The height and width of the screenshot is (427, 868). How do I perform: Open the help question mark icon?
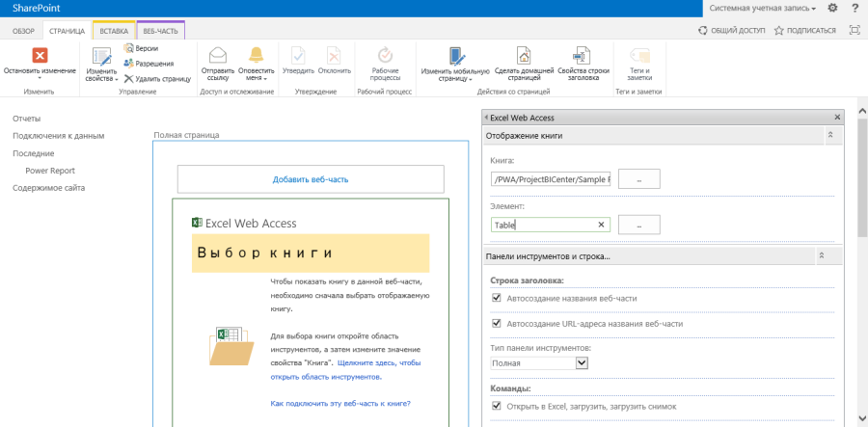click(854, 8)
